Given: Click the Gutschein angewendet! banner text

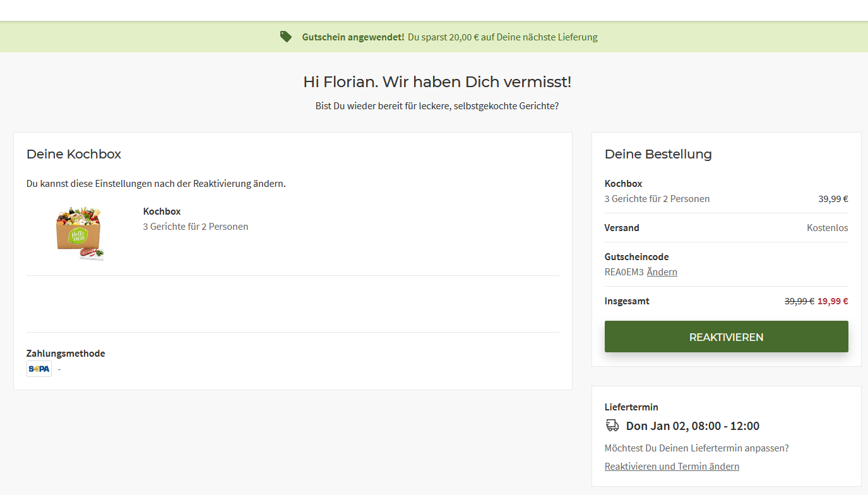Looking at the screenshot, I should [353, 37].
